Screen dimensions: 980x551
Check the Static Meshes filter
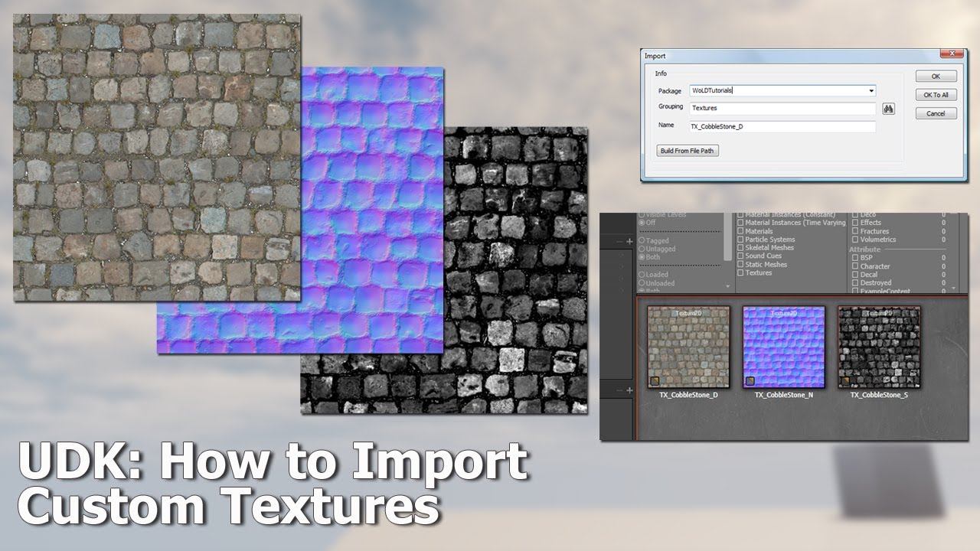(740, 265)
